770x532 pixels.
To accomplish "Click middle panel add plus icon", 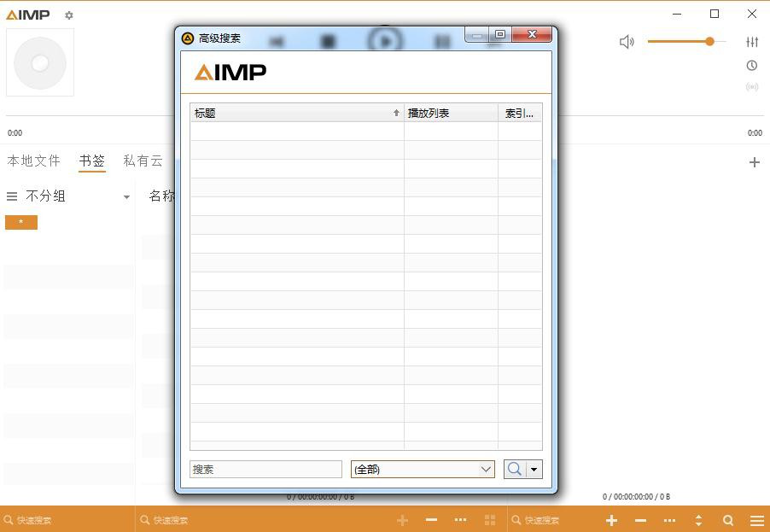I will [402, 520].
